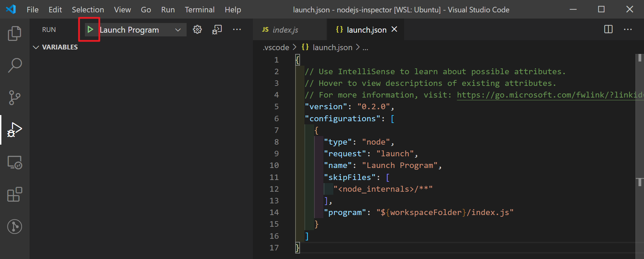The height and width of the screenshot is (259, 644).
Task: Open the Selection menu
Action: click(x=88, y=10)
